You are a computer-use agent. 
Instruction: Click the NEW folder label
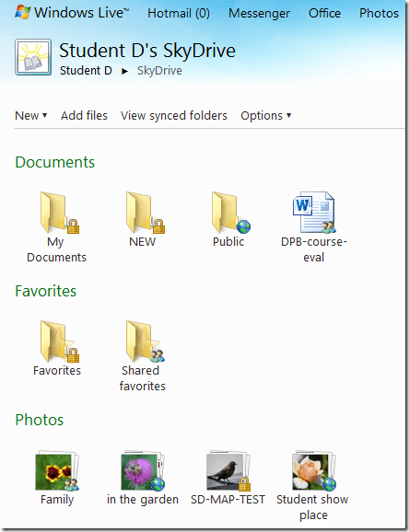143,242
